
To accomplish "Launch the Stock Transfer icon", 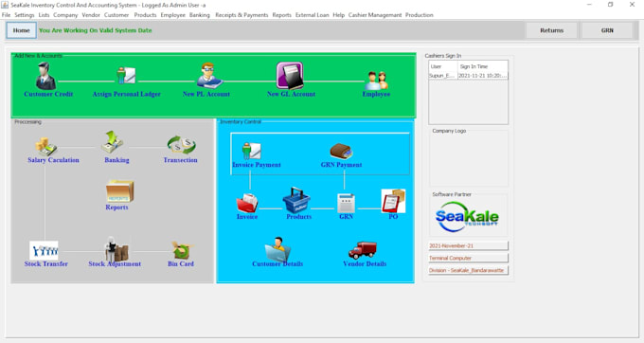I will pyautogui.click(x=44, y=250).
